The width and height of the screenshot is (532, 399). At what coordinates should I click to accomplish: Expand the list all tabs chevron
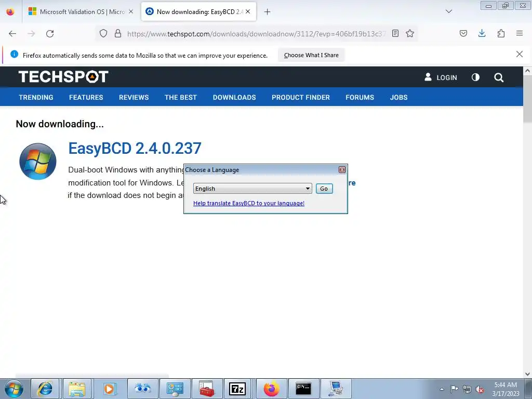(x=449, y=11)
